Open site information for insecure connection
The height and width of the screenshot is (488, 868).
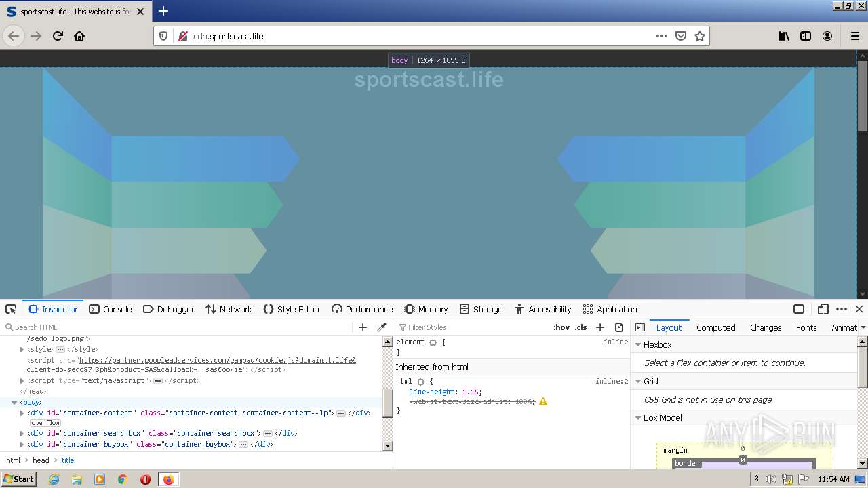(182, 36)
